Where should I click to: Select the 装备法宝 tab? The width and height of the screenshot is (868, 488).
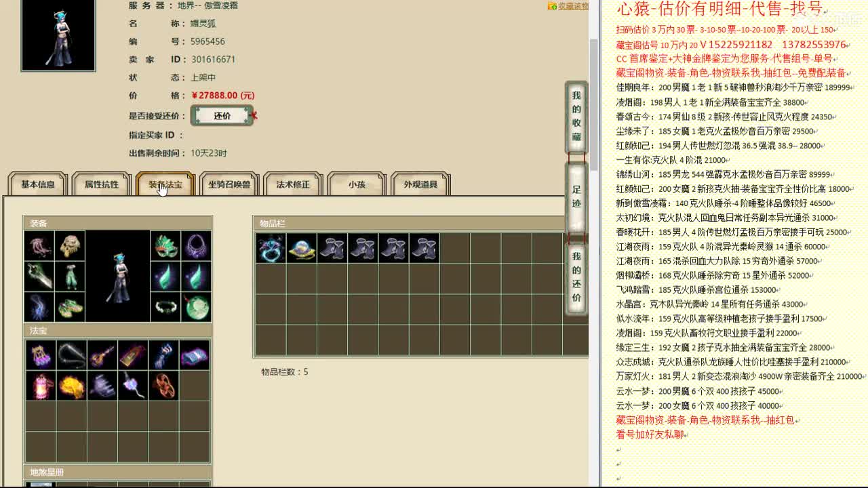(165, 184)
